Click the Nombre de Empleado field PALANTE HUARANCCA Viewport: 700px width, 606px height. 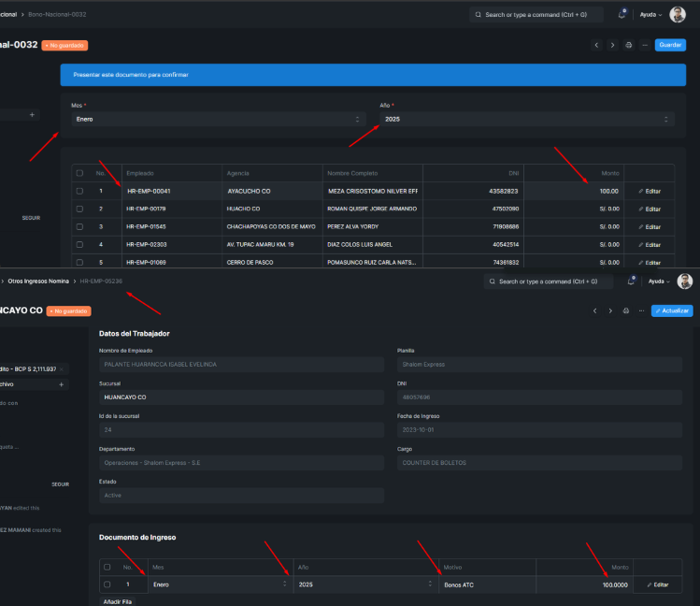point(241,365)
